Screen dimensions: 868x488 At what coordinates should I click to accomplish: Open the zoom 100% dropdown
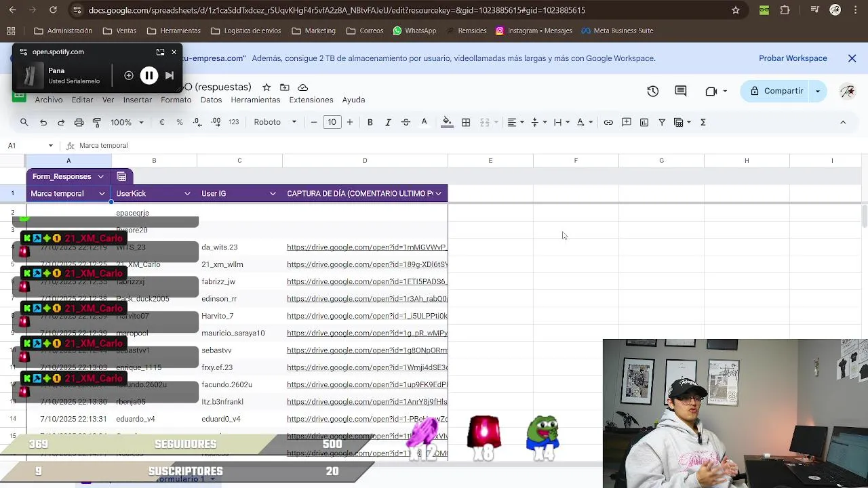coord(127,122)
